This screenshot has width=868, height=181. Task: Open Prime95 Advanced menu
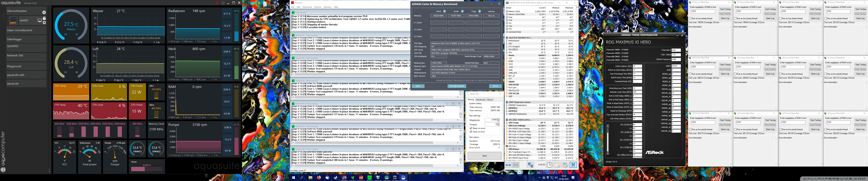point(307,7)
